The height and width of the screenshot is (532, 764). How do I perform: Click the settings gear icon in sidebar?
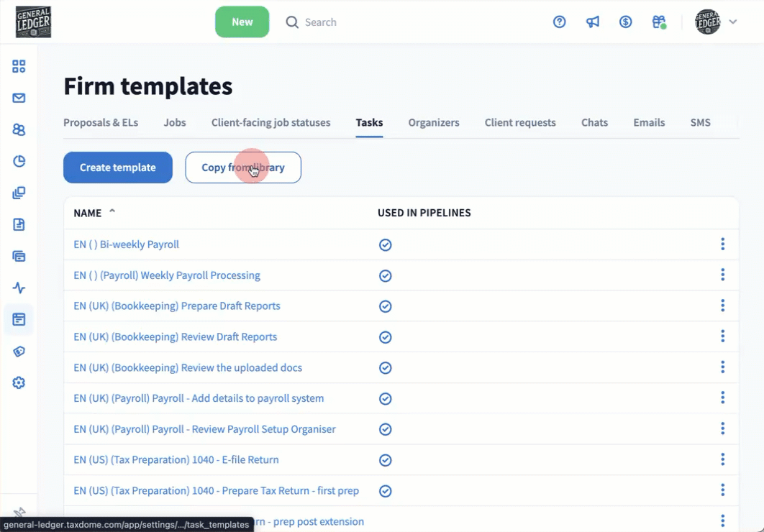pos(19,383)
